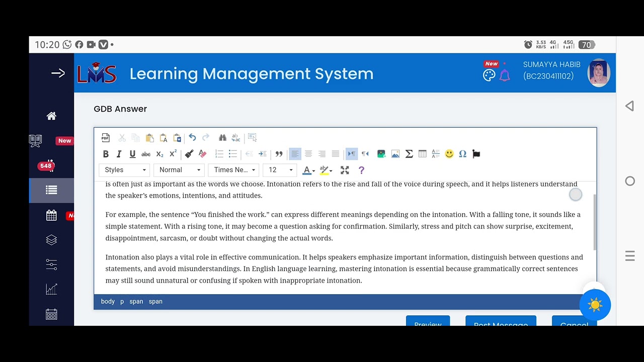Align text left
This screenshot has height=362, width=644.
295,154
